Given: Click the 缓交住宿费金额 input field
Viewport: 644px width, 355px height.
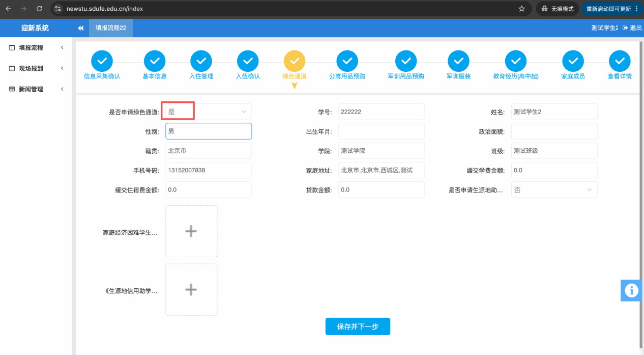Looking at the screenshot, I should pyautogui.click(x=209, y=189).
